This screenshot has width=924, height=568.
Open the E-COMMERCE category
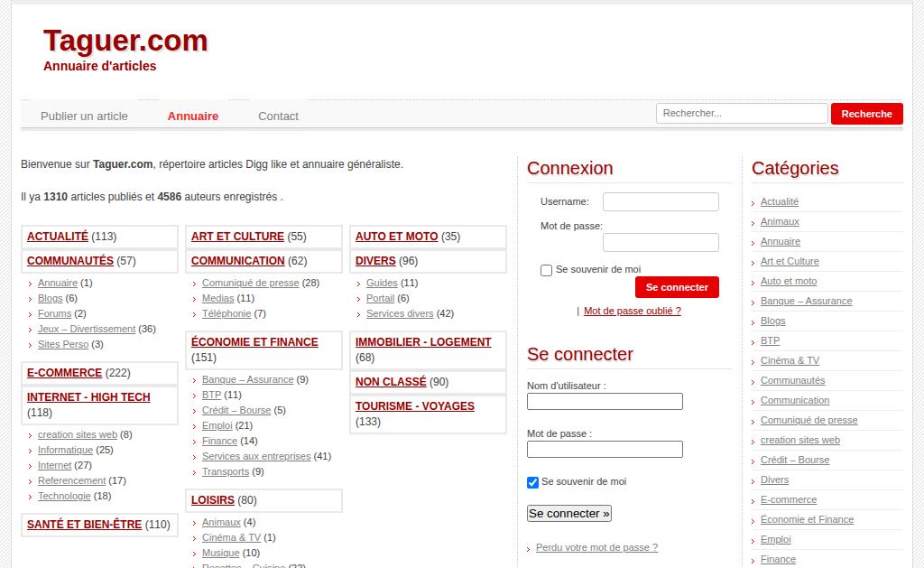65,373
